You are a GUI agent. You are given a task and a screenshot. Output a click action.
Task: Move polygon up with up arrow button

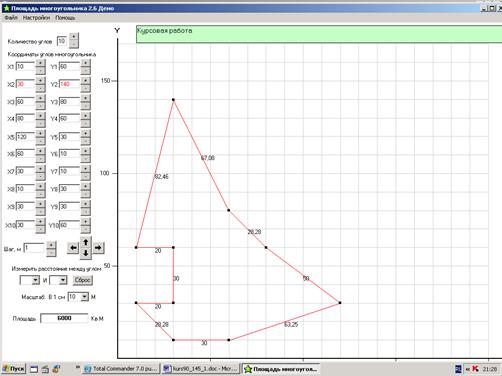point(86,242)
